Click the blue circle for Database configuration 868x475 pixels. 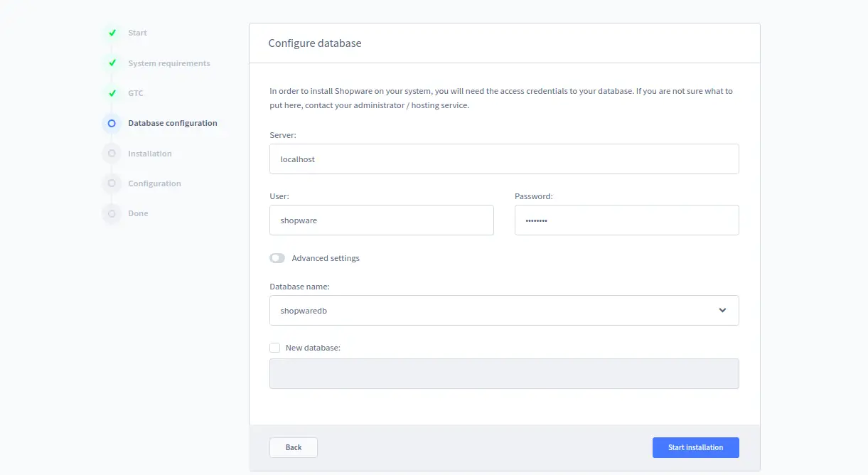[112, 123]
